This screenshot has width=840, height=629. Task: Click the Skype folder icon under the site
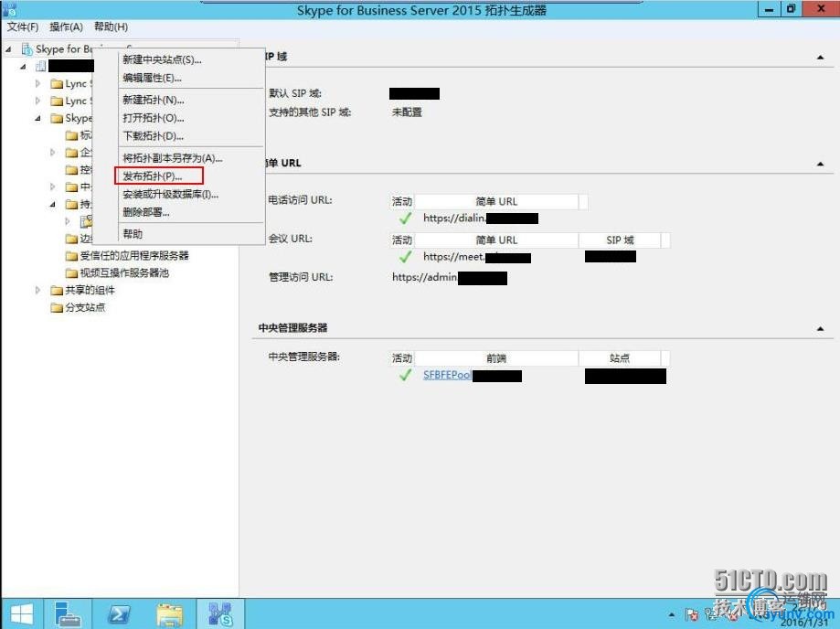(57, 119)
